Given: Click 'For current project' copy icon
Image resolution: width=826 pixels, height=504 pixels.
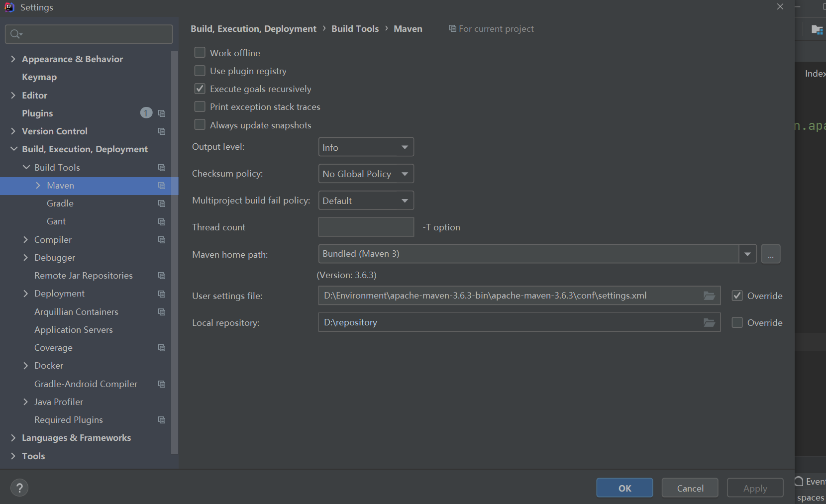Looking at the screenshot, I should click(x=452, y=28).
